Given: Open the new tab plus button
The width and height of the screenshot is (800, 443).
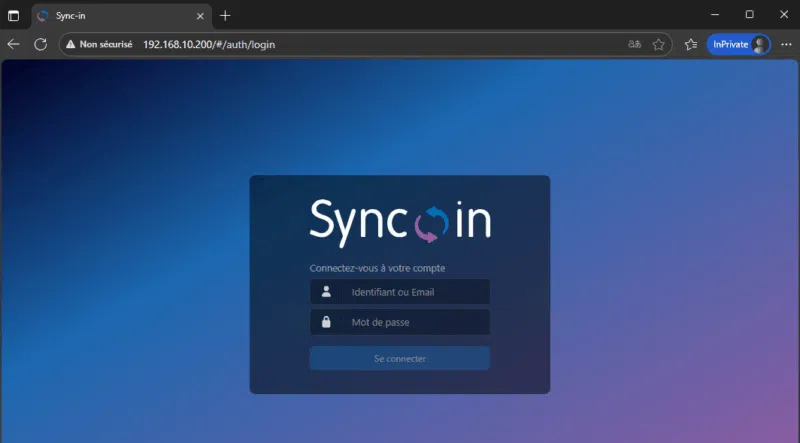Looking at the screenshot, I should point(225,15).
